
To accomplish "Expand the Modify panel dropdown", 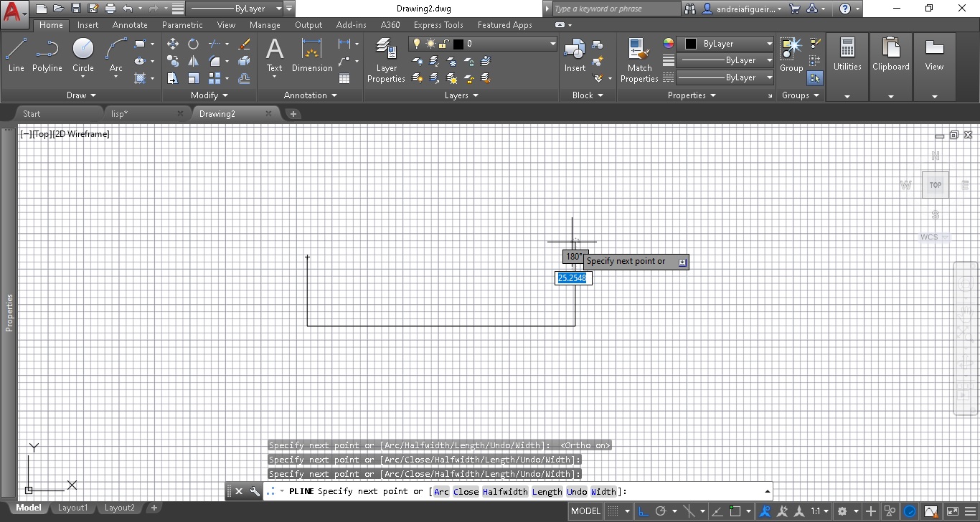I will 209,95.
